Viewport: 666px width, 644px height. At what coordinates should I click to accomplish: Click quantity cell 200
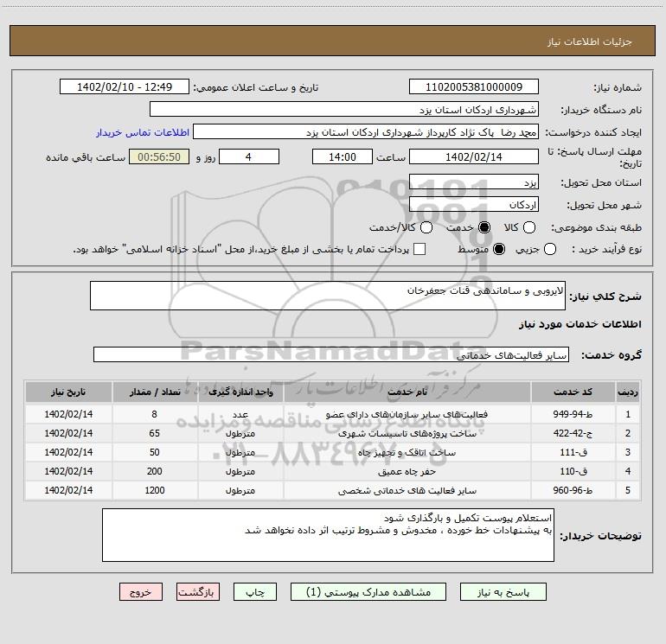(155, 471)
